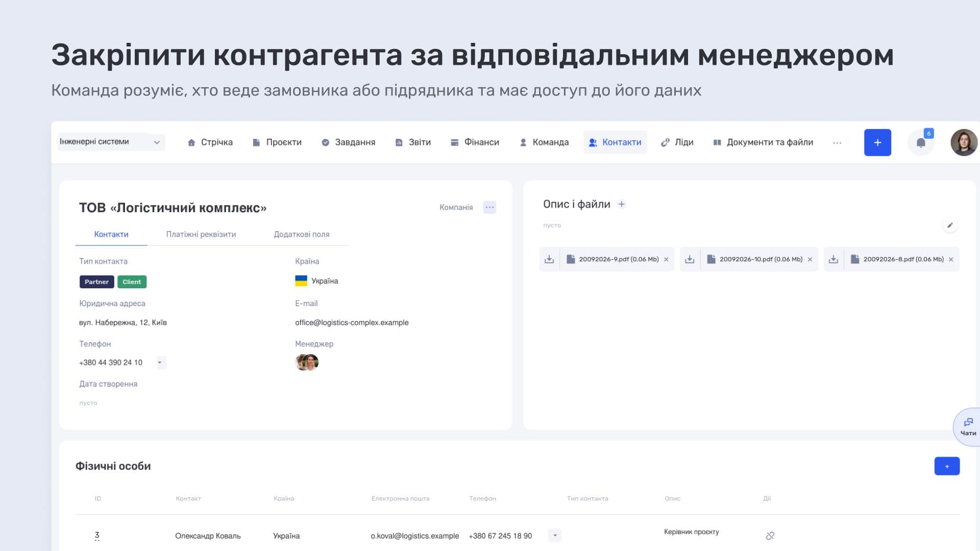Open the company card three-dots options

(x=489, y=207)
